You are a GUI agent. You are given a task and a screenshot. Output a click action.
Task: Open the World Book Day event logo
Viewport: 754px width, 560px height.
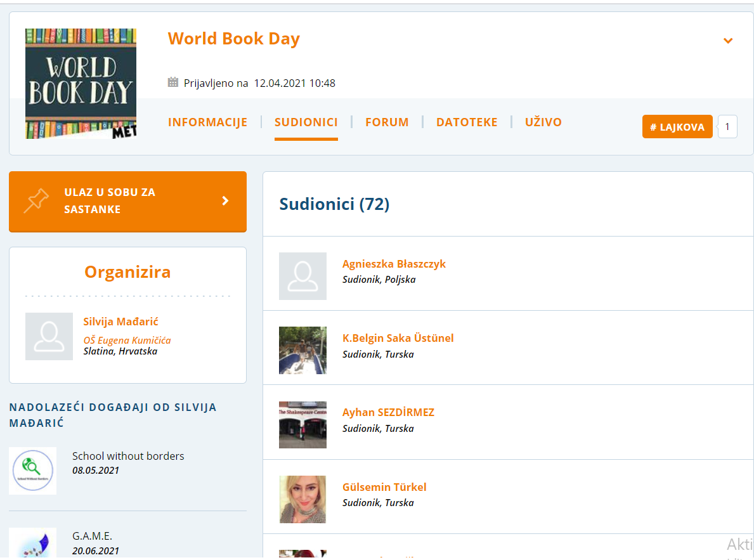[81, 84]
